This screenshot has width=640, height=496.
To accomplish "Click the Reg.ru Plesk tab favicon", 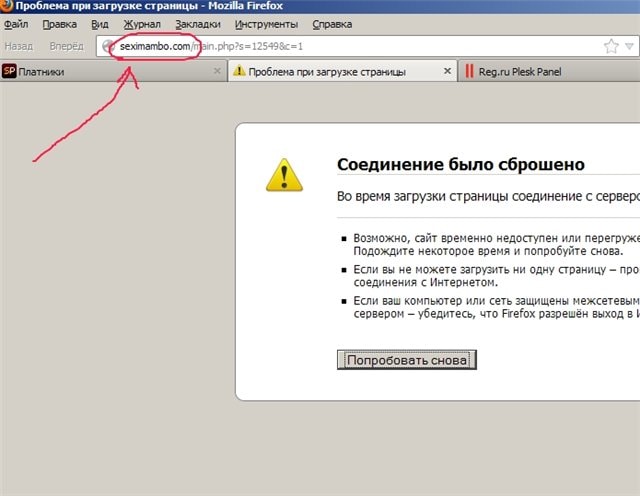I will (469, 71).
